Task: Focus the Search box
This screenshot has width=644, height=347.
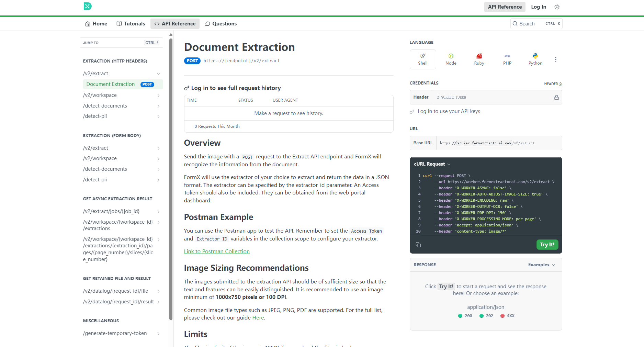Action: [x=536, y=24]
